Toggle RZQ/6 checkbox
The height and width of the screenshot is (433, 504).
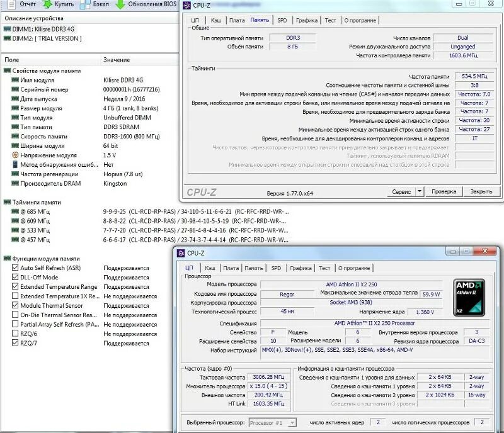click(14, 334)
